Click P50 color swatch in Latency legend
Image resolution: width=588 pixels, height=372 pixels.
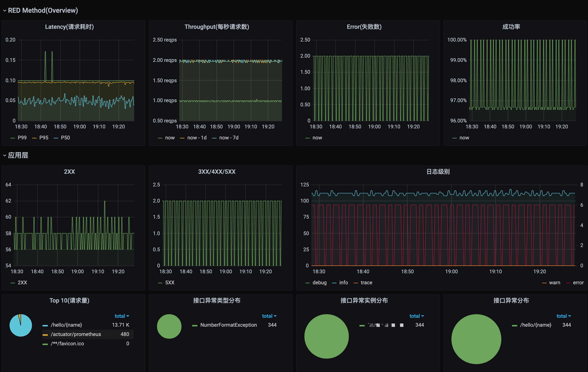pyautogui.click(x=56, y=138)
